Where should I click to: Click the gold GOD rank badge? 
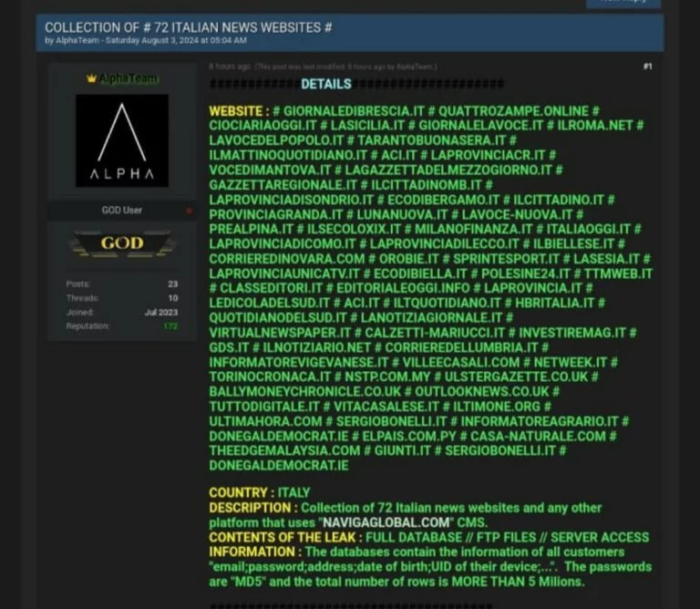coord(121,243)
